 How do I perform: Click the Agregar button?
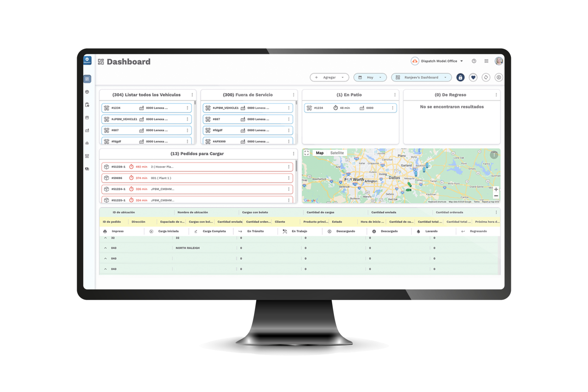pyautogui.click(x=329, y=77)
